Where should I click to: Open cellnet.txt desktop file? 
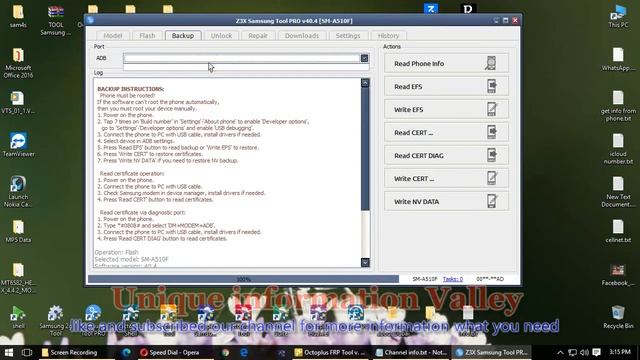(x=618, y=231)
